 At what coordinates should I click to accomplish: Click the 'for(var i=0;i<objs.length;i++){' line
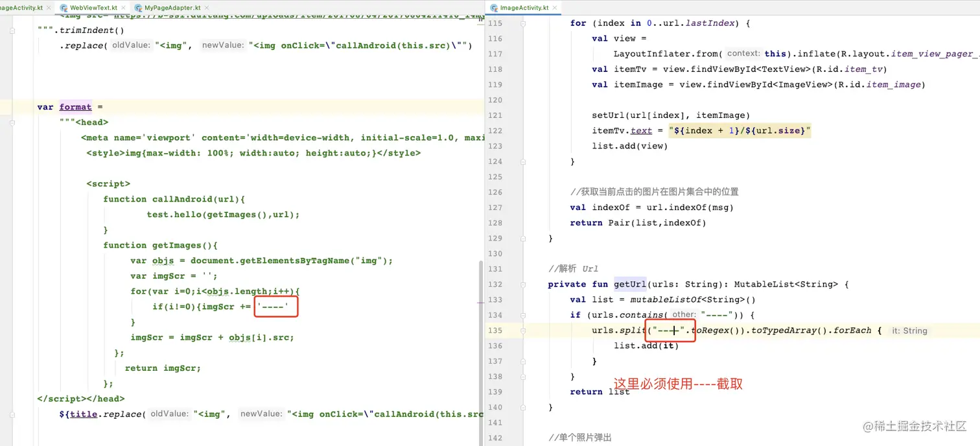tap(215, 292)
